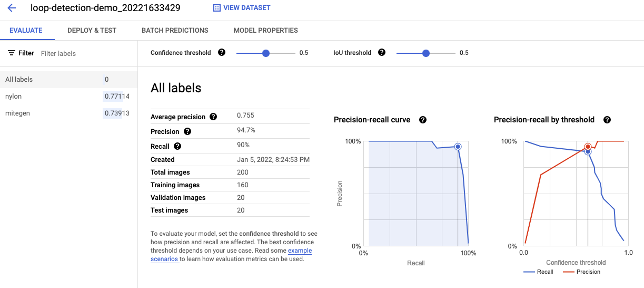Type in the Filter labels field
Viewport: 644px width, 288px height.
(x=84, y=53)
